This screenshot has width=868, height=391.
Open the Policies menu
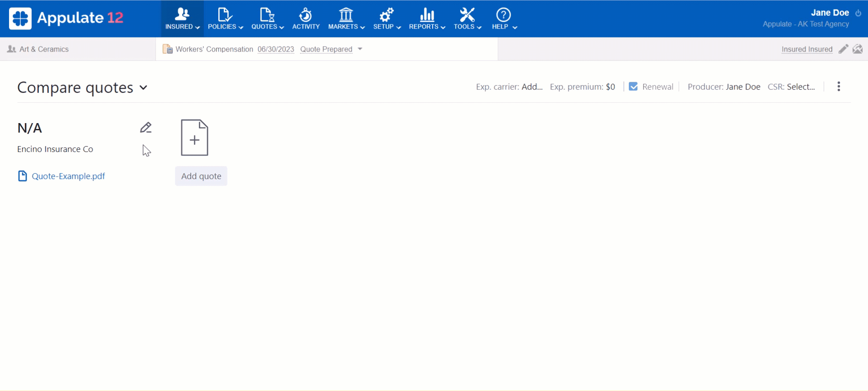click(x=225, y=19)
